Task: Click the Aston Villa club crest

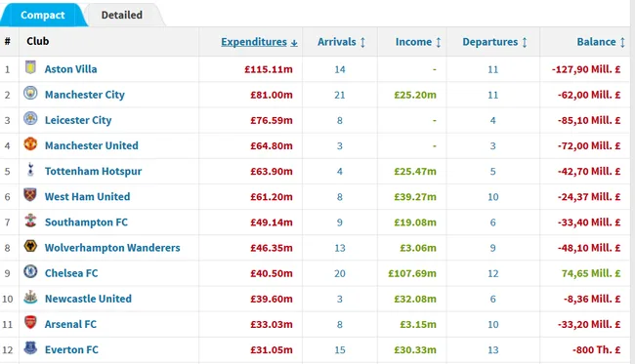Action: pyautogui.click(x=30, y=67)
